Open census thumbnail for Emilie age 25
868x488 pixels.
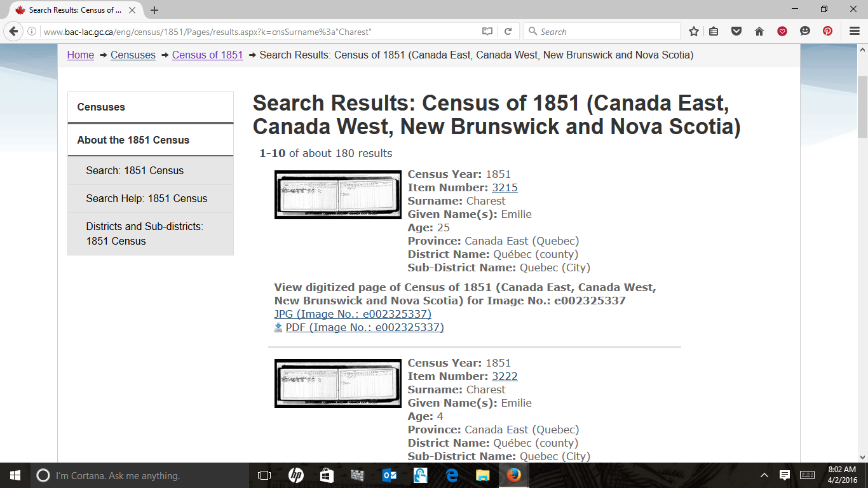tap(338, 194)
